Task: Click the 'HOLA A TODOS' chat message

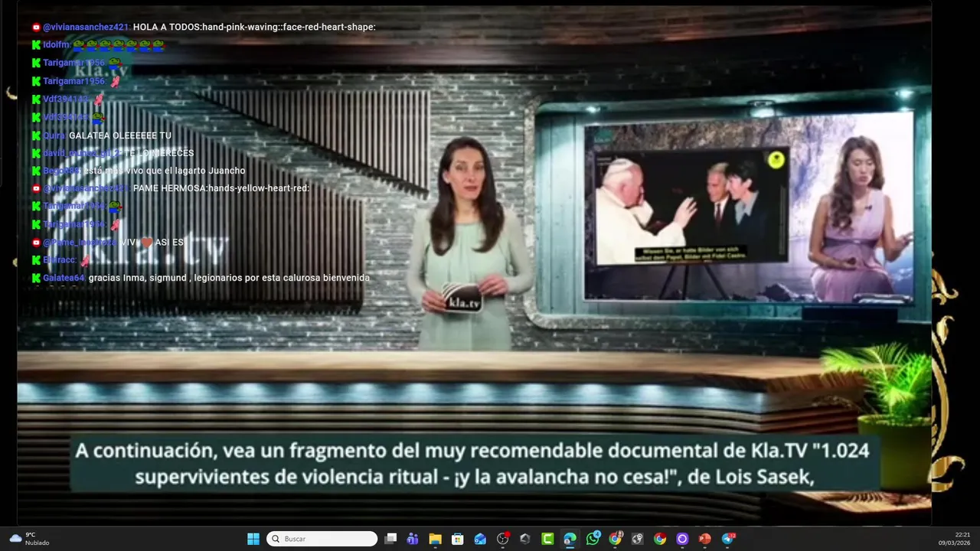Action: coord(254,27)
